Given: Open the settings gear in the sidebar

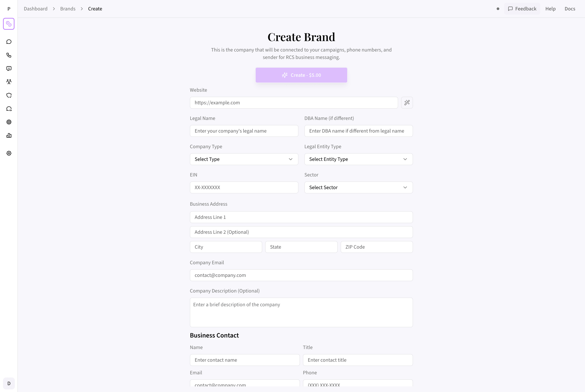Looking at the screenshot, I should pyautogui.click(x=9, y=153).
